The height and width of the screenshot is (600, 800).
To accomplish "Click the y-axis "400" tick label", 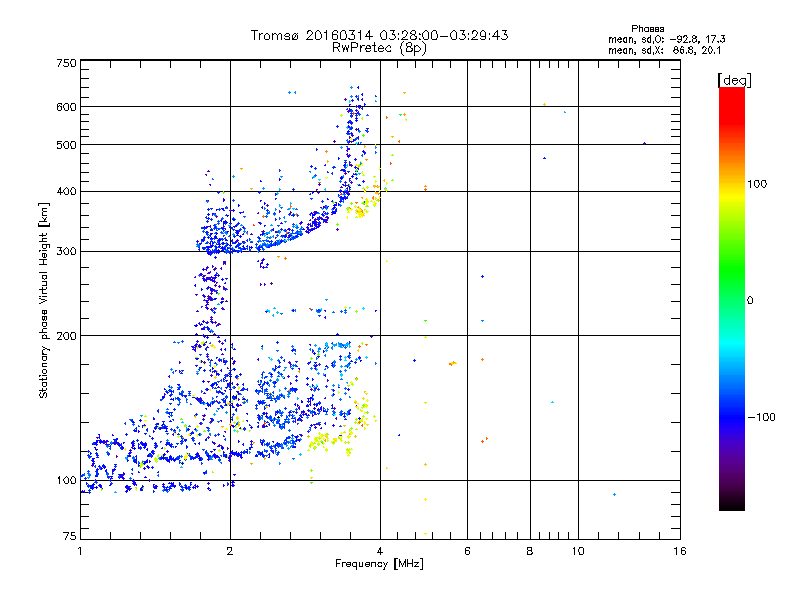I will (x=66, y=192).
